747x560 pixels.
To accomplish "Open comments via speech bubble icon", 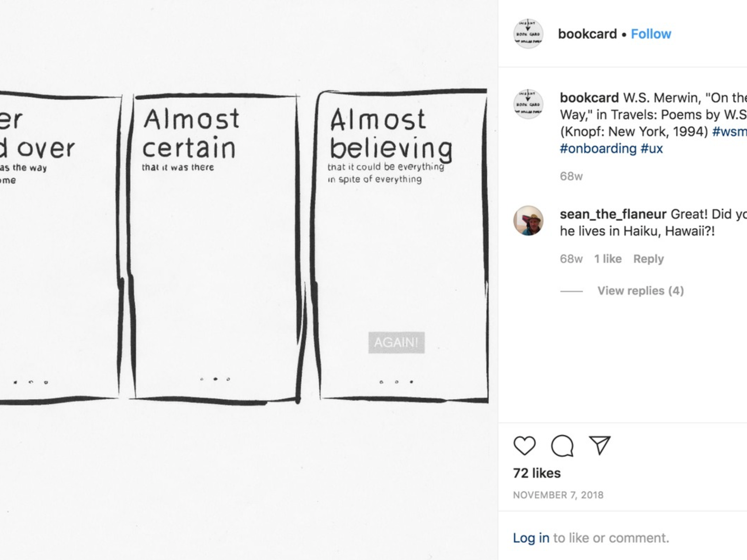I will [x=562, y=445].
